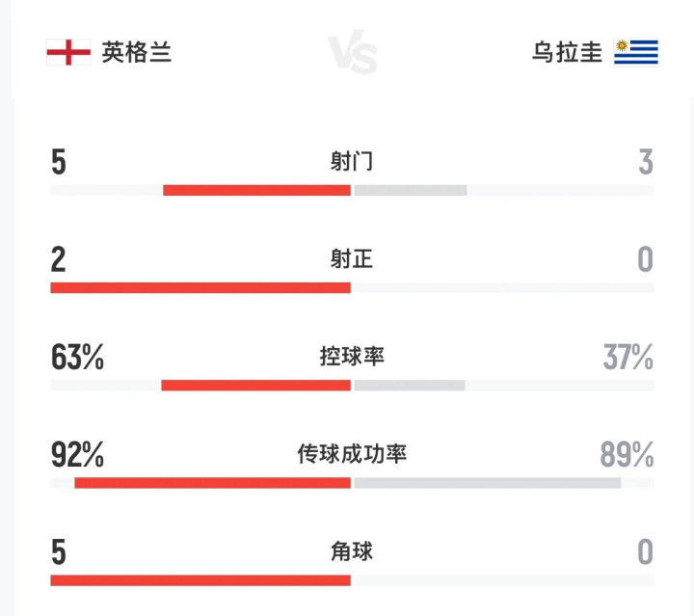Click the 射正 stat label
Viewport: 694px width, 616px height.
coord(351,259)
